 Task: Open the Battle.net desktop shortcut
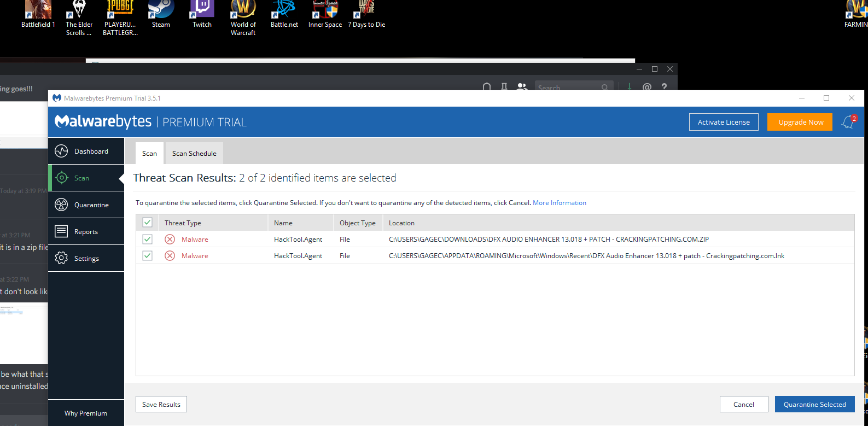[x=284, y=14]
